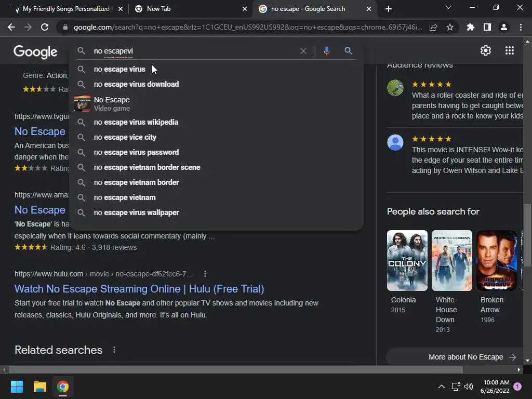Choose suggestion 'no escape virus download'
The width and height of the screenshot is (532, 399).
[x=216, y=84]
